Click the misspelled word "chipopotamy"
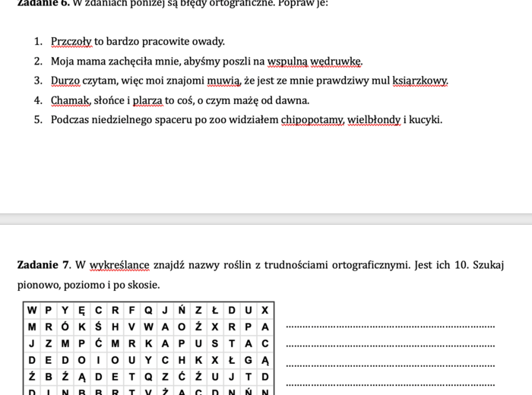Image resolution: width=532 pixels, height=395 pixels. (x=312, y=119)
